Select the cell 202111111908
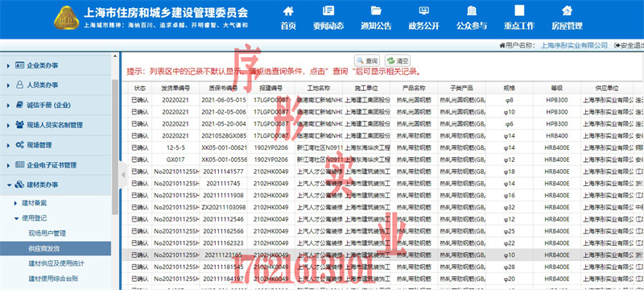 tap(224, 195)
